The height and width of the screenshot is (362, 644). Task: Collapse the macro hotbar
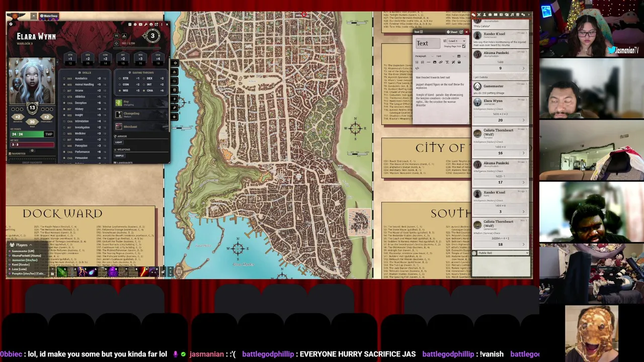(52, 268)
